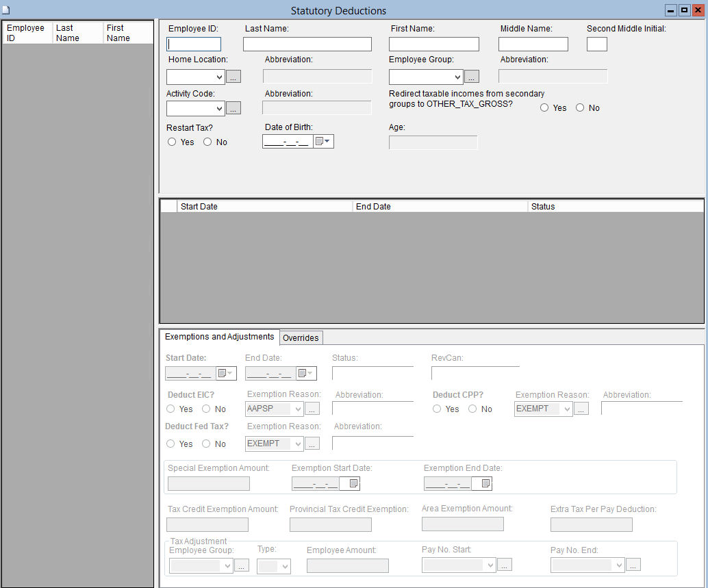Select the Exemptions and Adjustments tab
This screenshot has width=708, height=588.
[x=219, y=337]
